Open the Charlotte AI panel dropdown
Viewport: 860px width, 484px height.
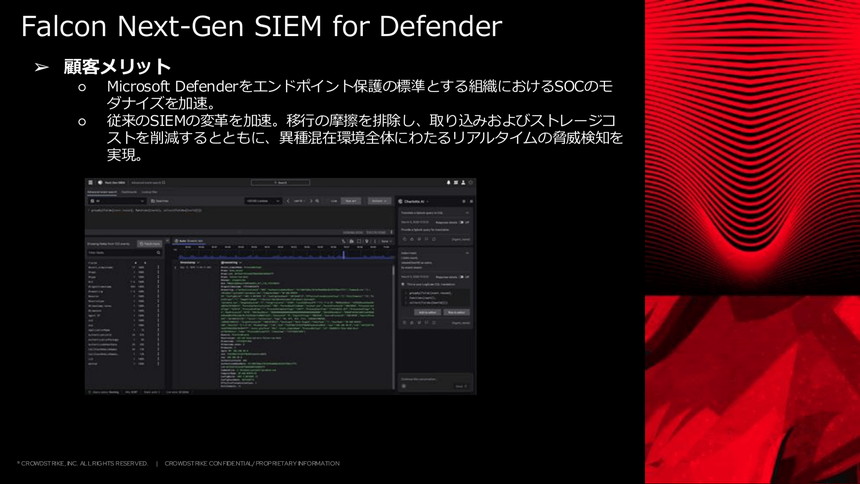[427, 201]
